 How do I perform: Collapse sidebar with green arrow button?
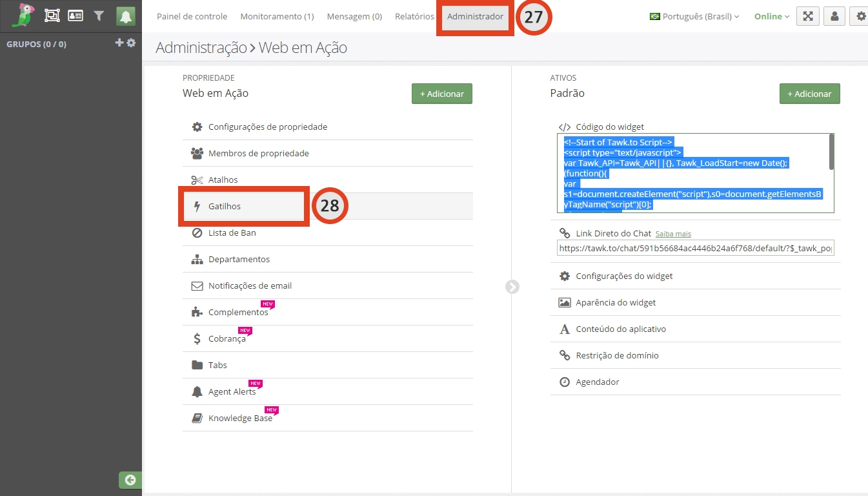(130, 480)
